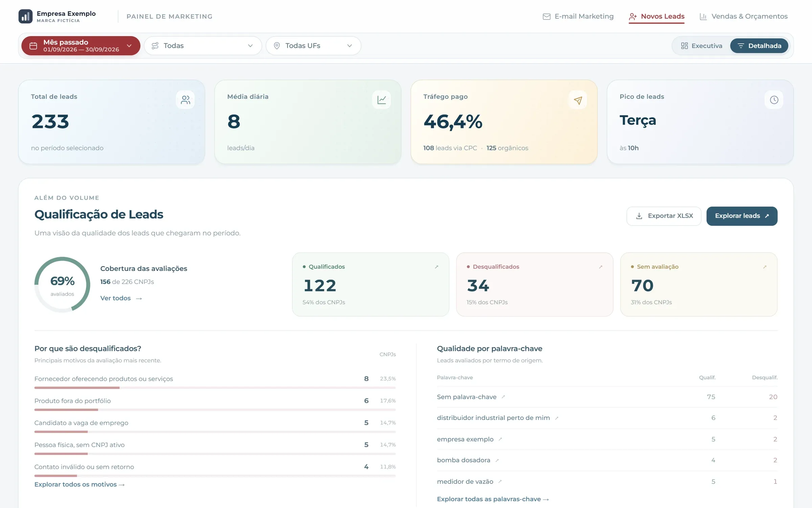
Task: Click arrow icon beside 'medidor de vazão'
Action: point(500,482)
